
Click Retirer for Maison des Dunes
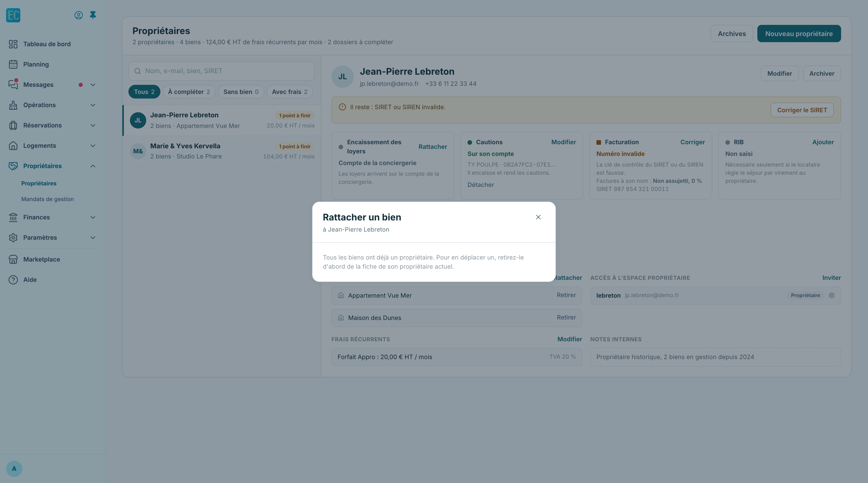[566, 317]
